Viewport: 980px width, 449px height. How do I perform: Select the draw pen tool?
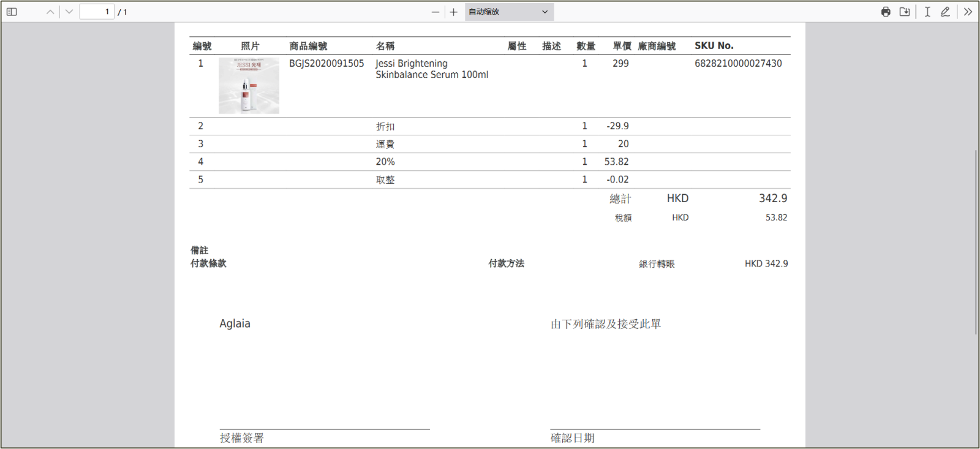(946, 12)
